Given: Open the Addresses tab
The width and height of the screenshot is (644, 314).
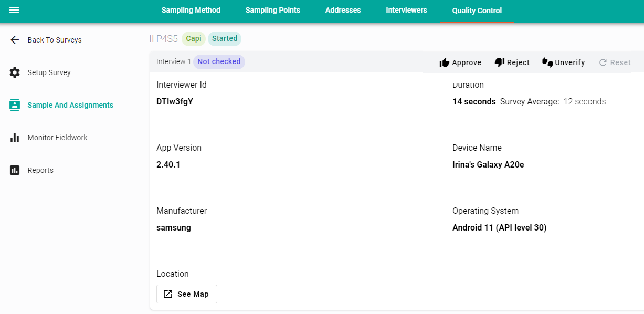Looking at the screenshot, I should [343, 11].
